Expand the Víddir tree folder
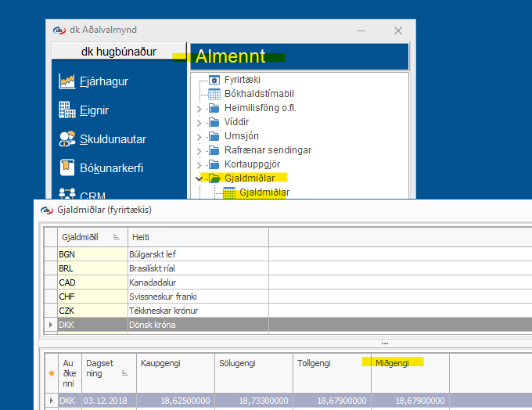Screen dimensions: 532x410 199,122
